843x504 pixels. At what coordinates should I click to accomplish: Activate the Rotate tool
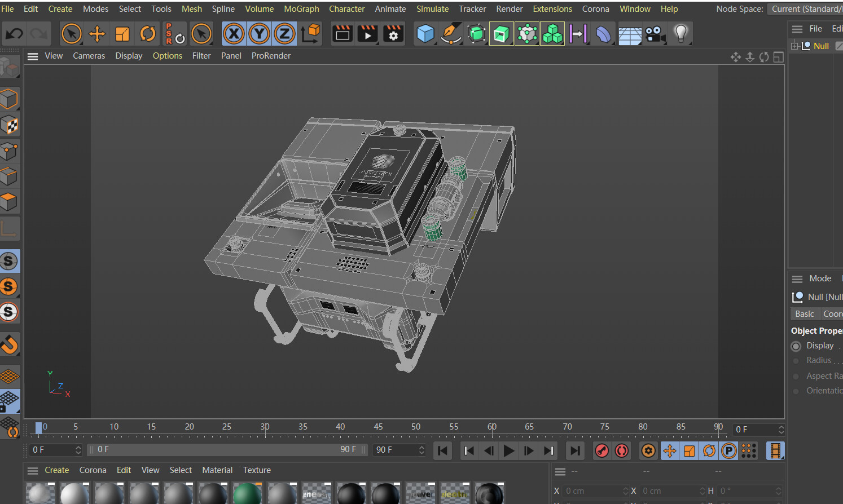coord(148,34)
